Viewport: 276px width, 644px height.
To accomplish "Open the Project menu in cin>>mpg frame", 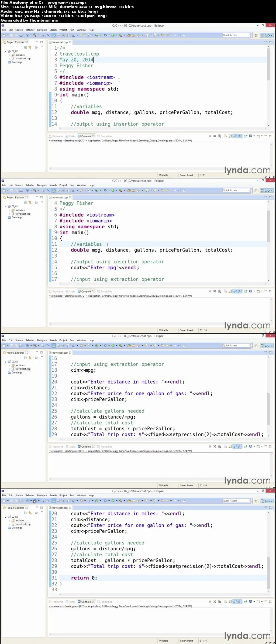I will [x=63, y=340].
